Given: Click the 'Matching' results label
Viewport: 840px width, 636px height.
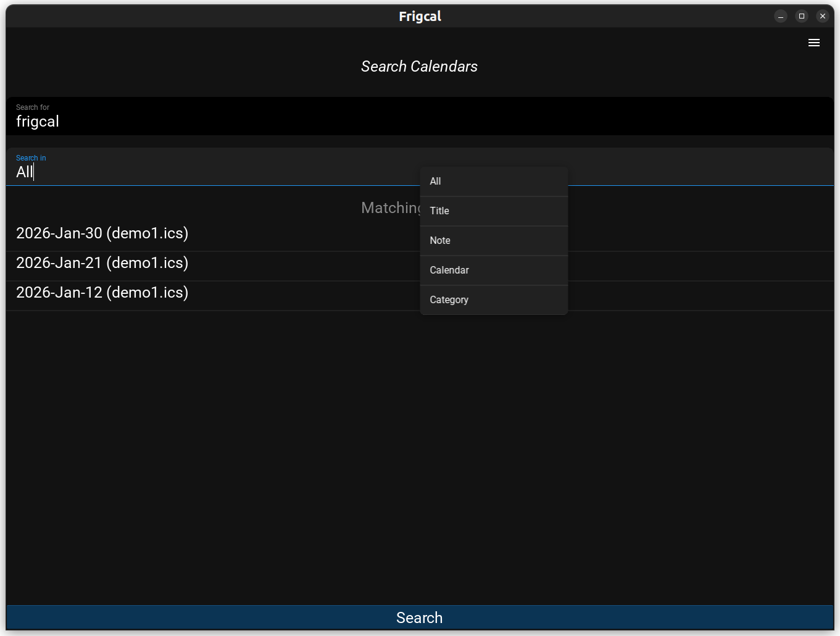Looking at the screenshot, I should tap(390, 208).
